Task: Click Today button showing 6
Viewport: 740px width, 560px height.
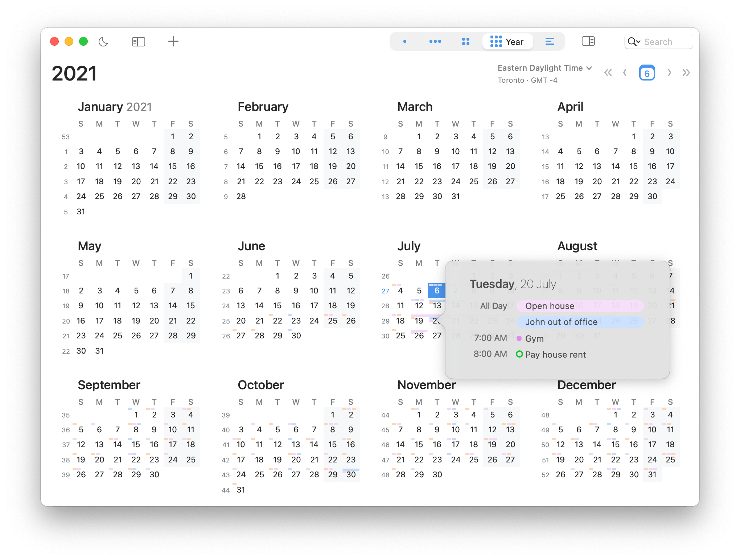Action: coord(647,73)
